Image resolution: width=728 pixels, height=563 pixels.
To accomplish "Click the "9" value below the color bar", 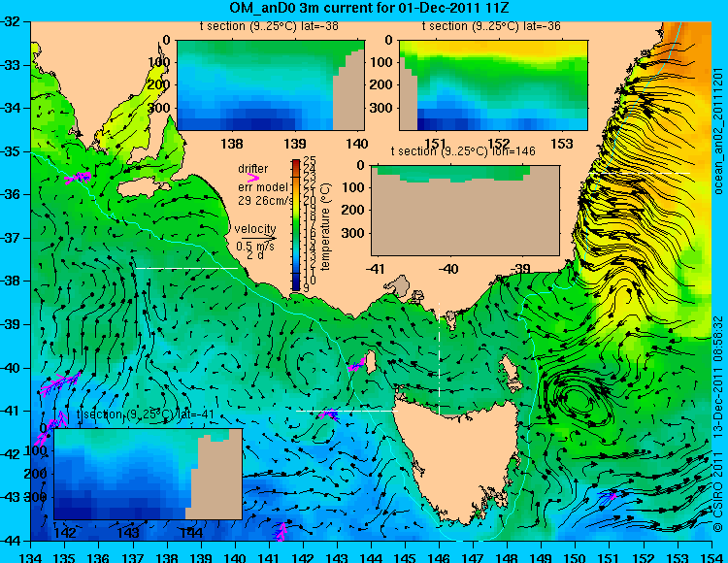I will pos(306,287).
